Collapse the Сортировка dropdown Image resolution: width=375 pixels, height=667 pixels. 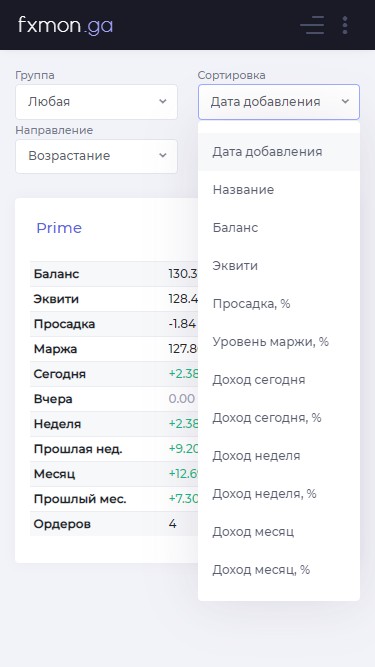[x=279, y=102]
